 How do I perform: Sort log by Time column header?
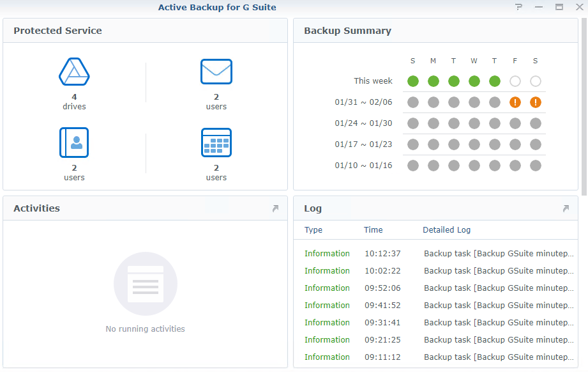click(373, 229)
